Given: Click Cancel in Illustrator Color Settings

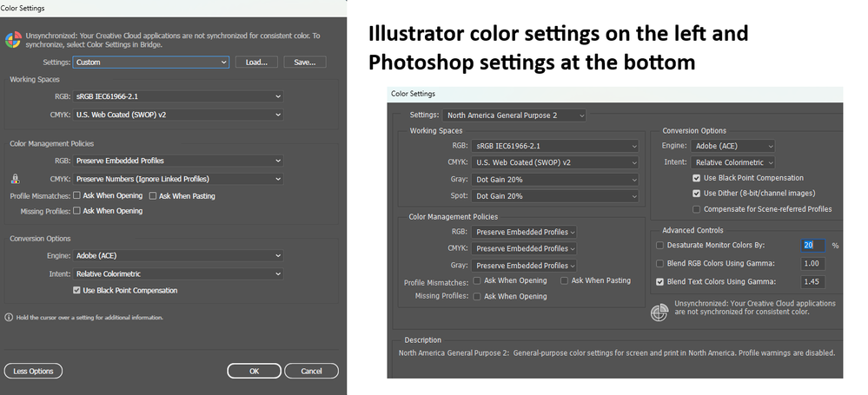Looking at the screenshot, I should tap(311, 371).
